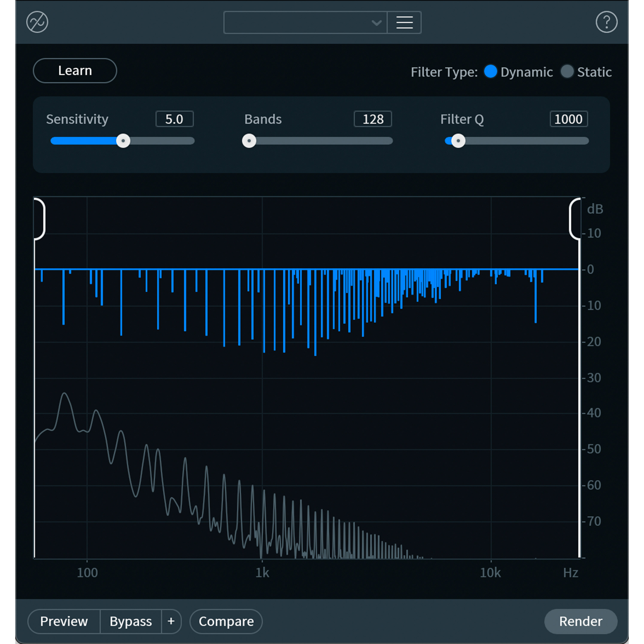Expand the preset list chevron
Screen dimensions: 644x644
pos(377,23)
